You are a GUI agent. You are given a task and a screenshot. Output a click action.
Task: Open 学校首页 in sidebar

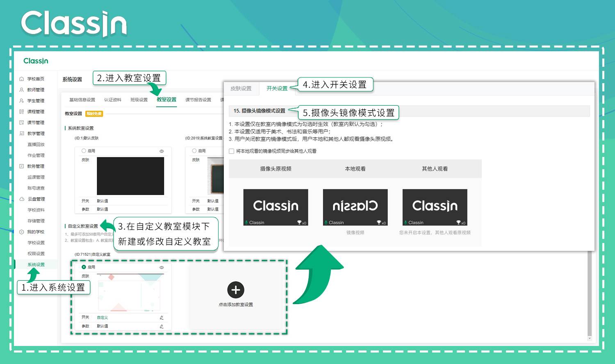tap(36, 79)
